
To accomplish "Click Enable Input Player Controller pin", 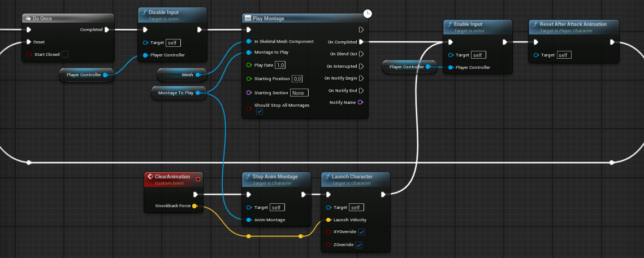I will 451,67.
